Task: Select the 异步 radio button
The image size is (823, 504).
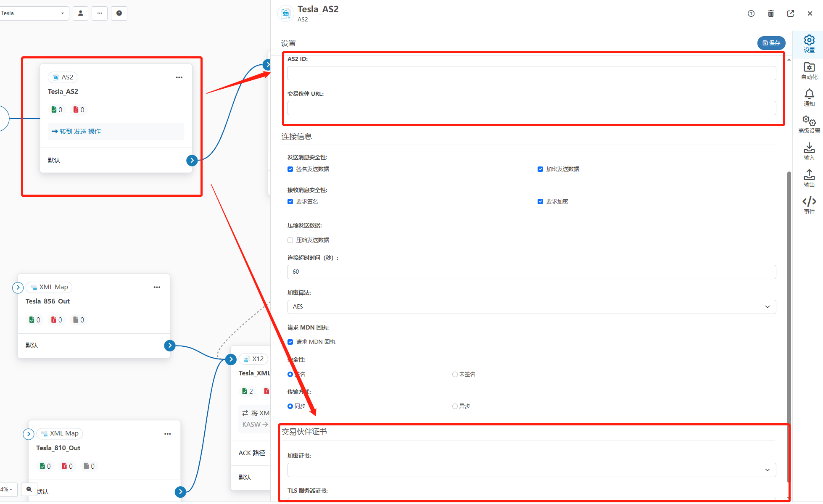Action: coord(455,406)
